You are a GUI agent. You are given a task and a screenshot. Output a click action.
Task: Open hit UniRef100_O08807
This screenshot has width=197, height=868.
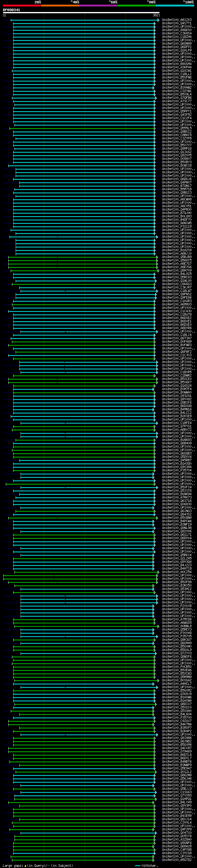(177, 159)
